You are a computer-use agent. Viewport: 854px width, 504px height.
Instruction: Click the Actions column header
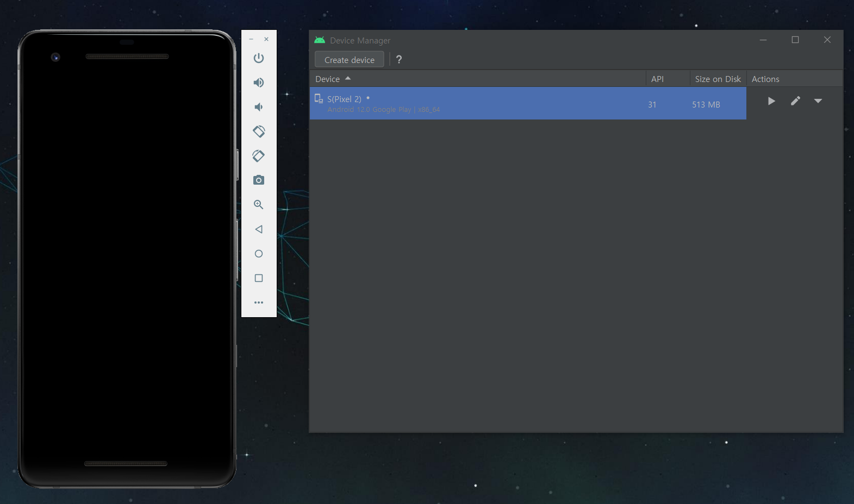795,79
